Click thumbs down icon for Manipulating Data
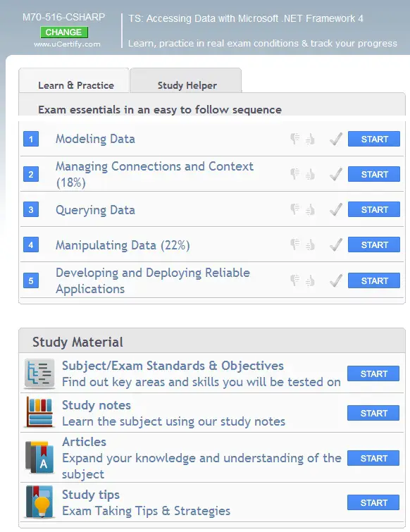This screenshot has height=532, width=410. coord(294,245)
